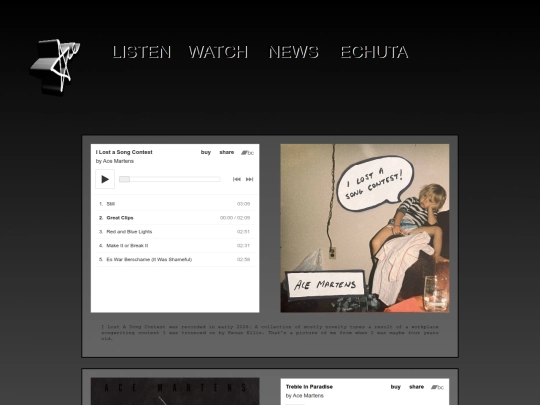540x405 pixels.
Task: Open the I Lost a Song Contest title link
Action: (124, 152)
